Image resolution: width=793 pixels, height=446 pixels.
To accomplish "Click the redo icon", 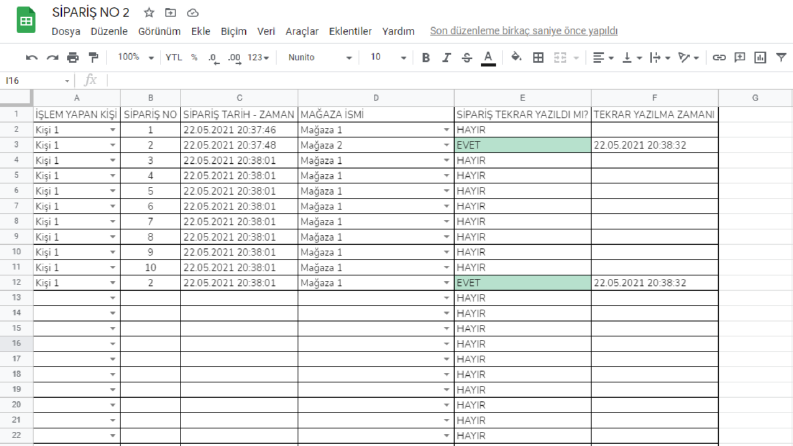I will tap(52, 58).
